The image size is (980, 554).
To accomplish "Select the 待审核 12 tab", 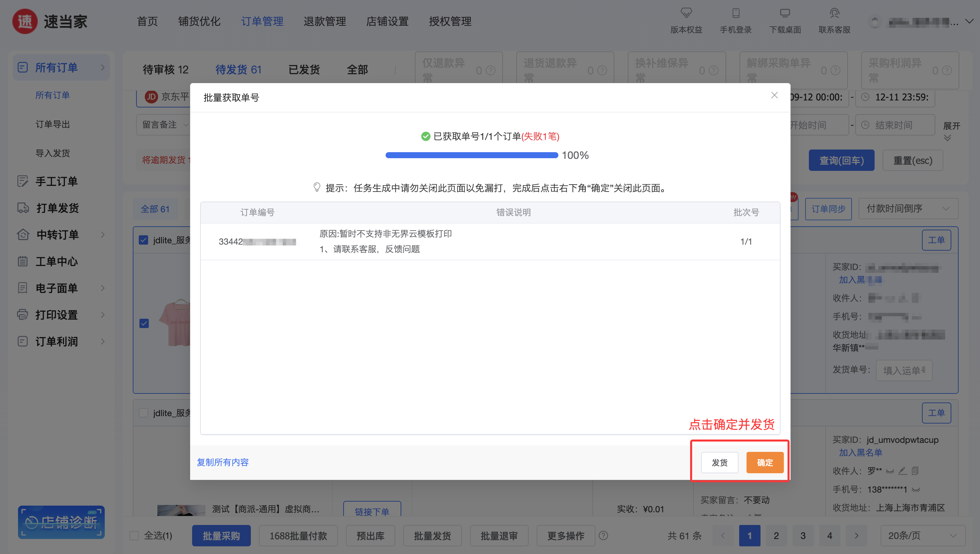I will click(165, 70).
